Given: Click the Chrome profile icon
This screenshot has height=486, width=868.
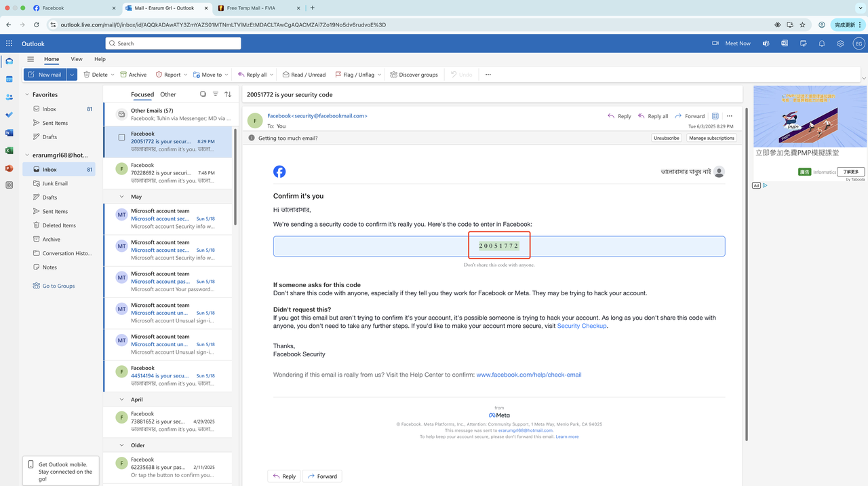Looking at the screenshot, I should click(821, 24).
